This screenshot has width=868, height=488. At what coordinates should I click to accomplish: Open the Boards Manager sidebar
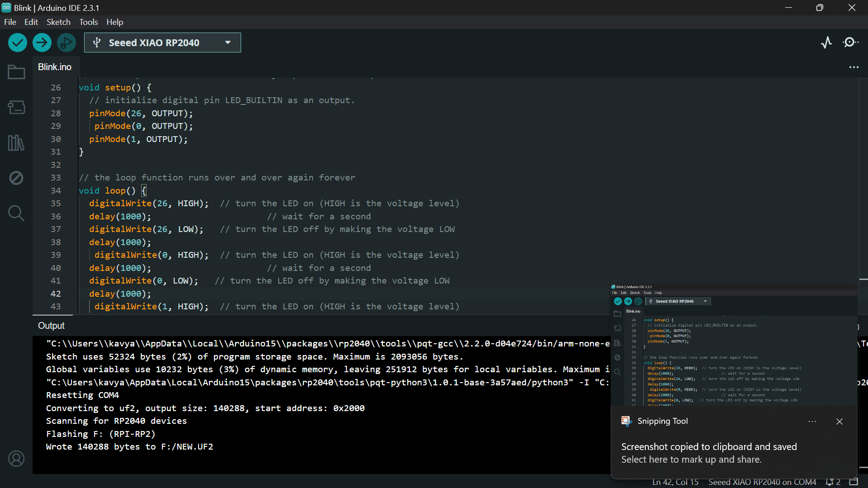click(16, 107)
